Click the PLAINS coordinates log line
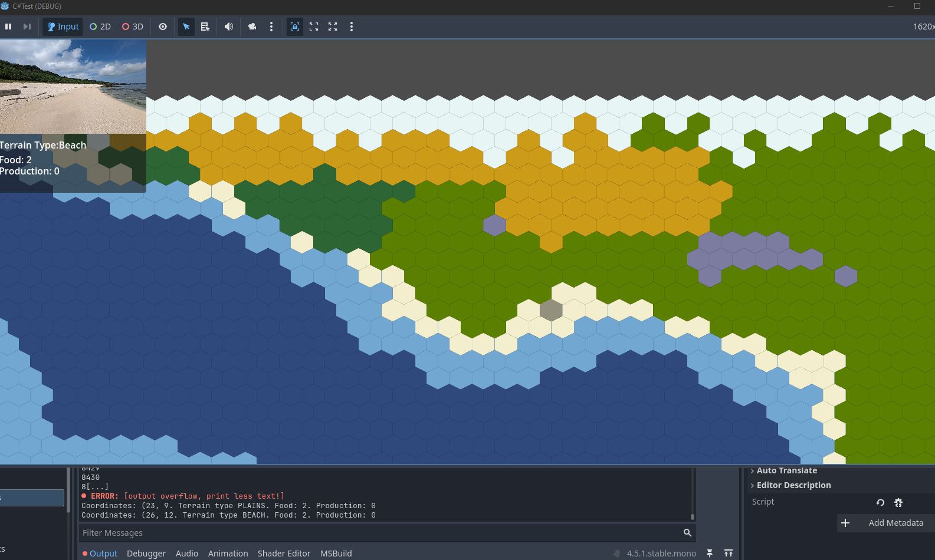This screenshot has height=560, width=935. pyautogui.click(x=228, y=506)
